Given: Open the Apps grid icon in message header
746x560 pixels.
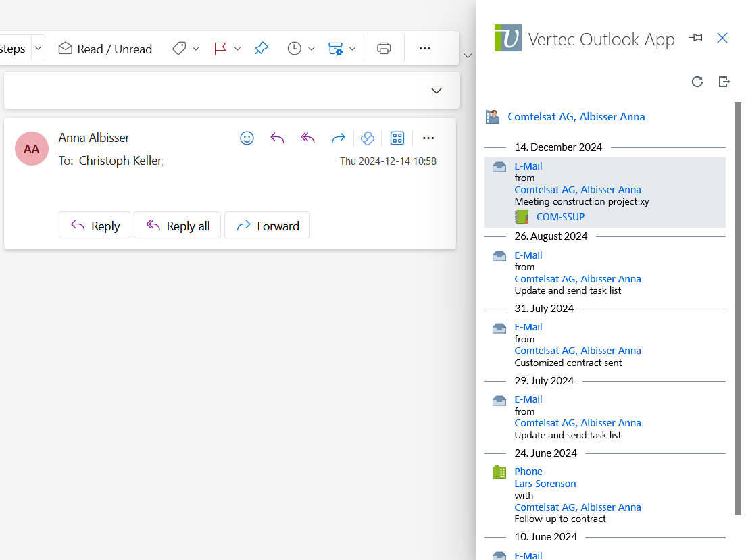Looking at the screenshot, I should (397, 138).
